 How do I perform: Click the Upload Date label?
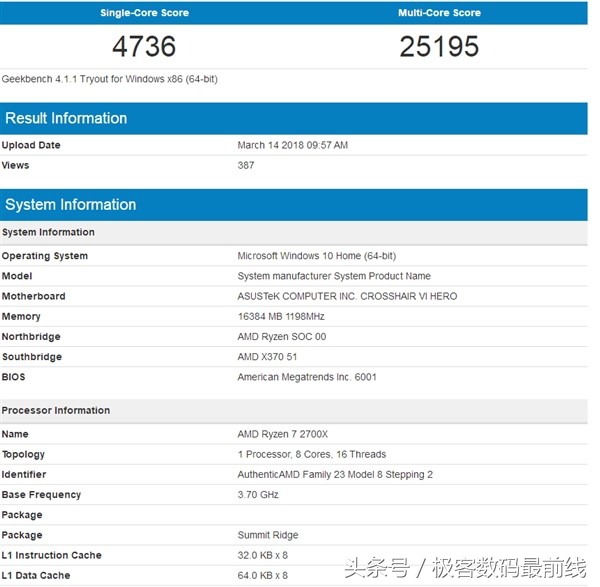pos(31,145)
